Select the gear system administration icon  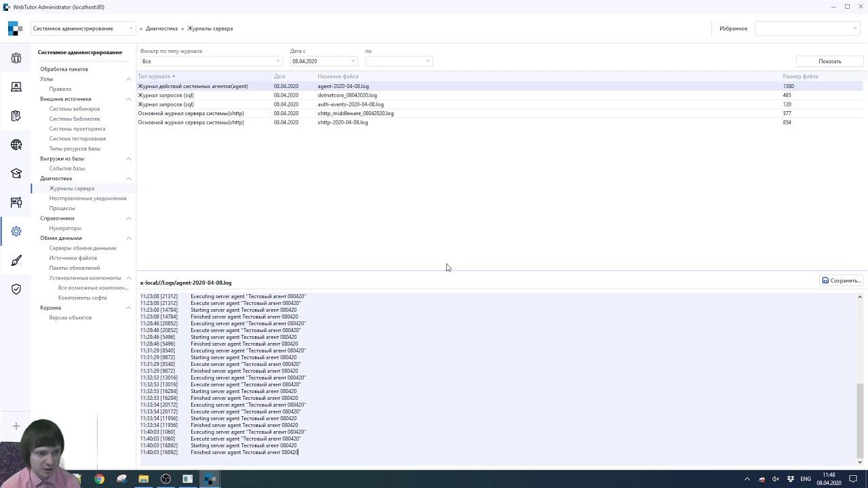pos(16,231)
